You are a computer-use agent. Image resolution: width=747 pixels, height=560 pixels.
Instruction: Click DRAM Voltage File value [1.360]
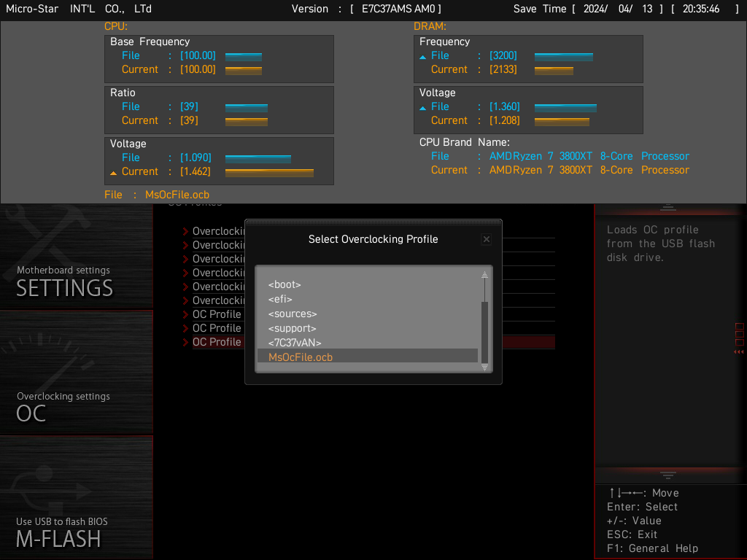pos(505,106)
